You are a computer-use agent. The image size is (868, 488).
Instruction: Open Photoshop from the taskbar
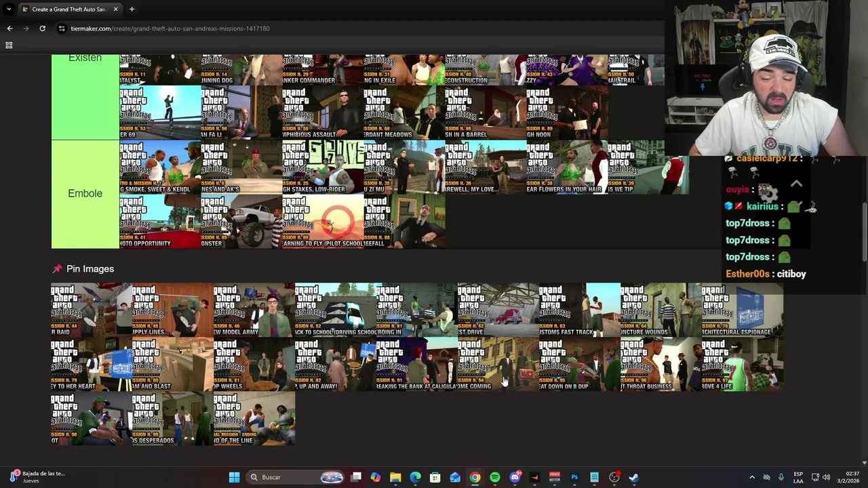coord(574,477)
